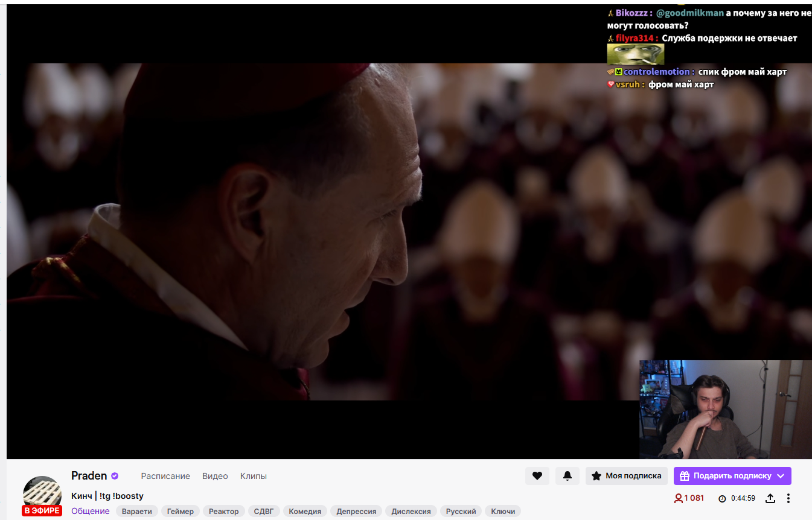Open the СДВГ tag
The image size is (812, 520).
(264, 512)
